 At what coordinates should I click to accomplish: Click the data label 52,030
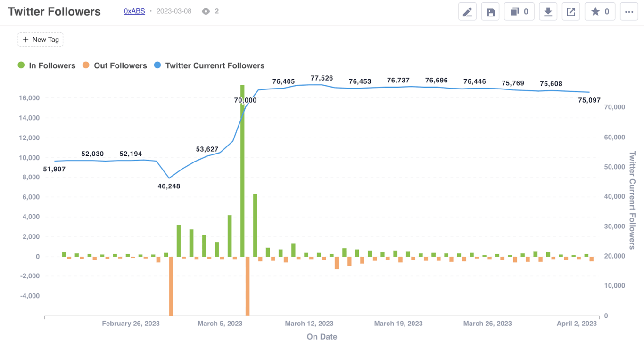click(92, 154)
